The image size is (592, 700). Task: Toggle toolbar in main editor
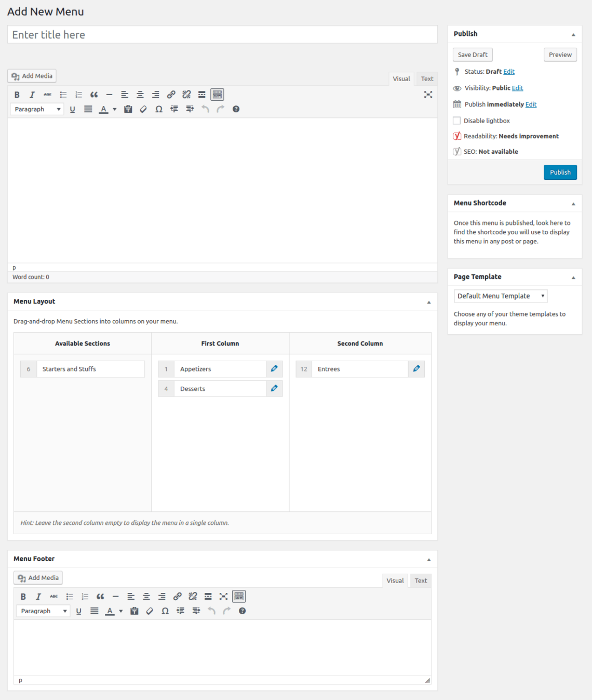click(217, 95)
